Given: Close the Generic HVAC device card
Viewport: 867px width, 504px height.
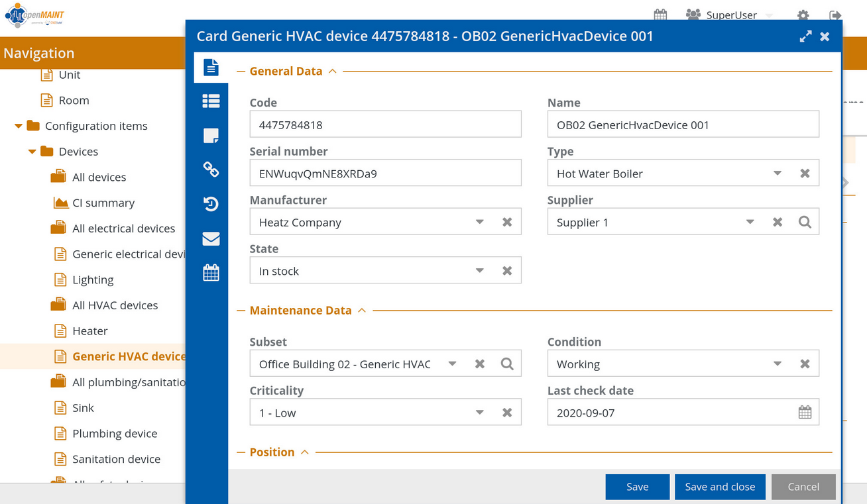Looking at the screenshot, I should click(825, 36).
